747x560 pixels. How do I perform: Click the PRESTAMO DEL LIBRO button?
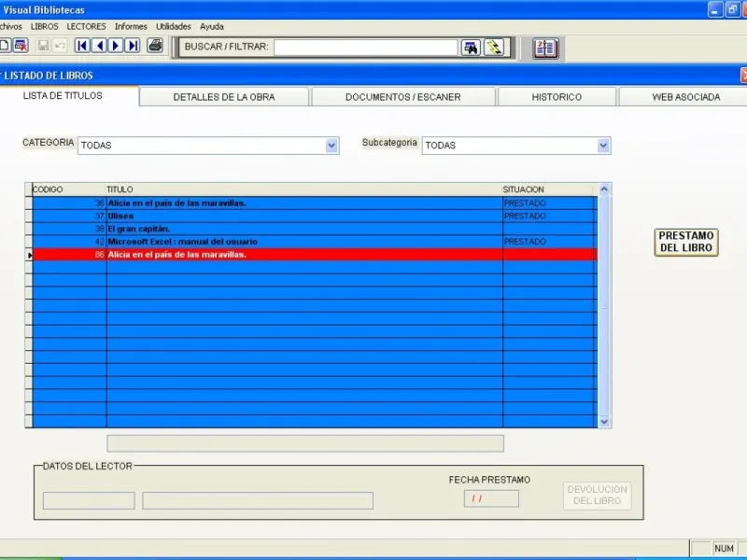click(x=686, y=242)
